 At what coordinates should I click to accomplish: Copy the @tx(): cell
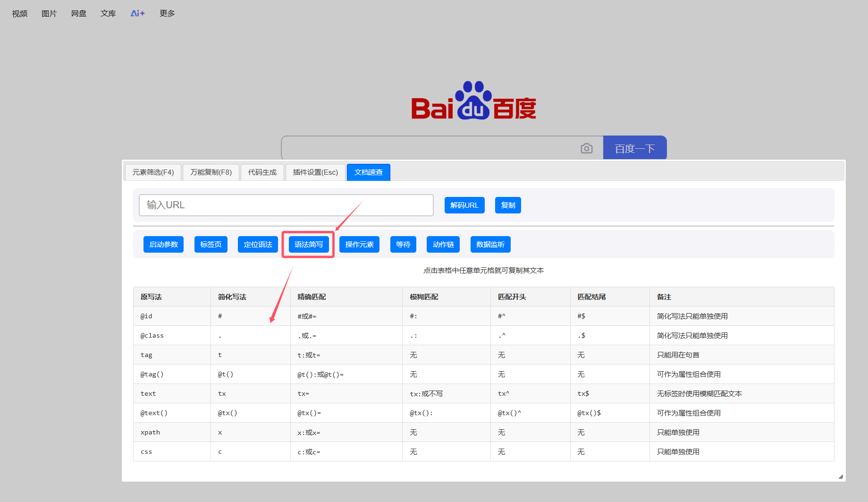(x=446, y=413)
